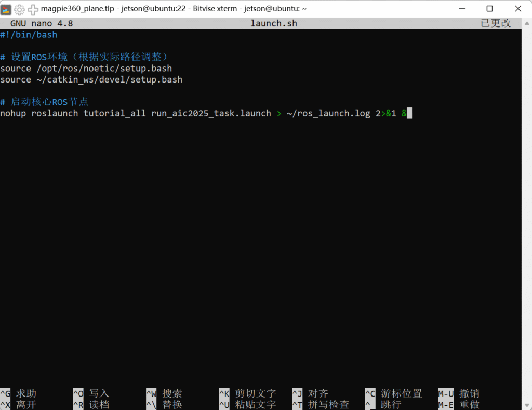Click the M-U 撤销 undo shortcut

pos(459,393)
